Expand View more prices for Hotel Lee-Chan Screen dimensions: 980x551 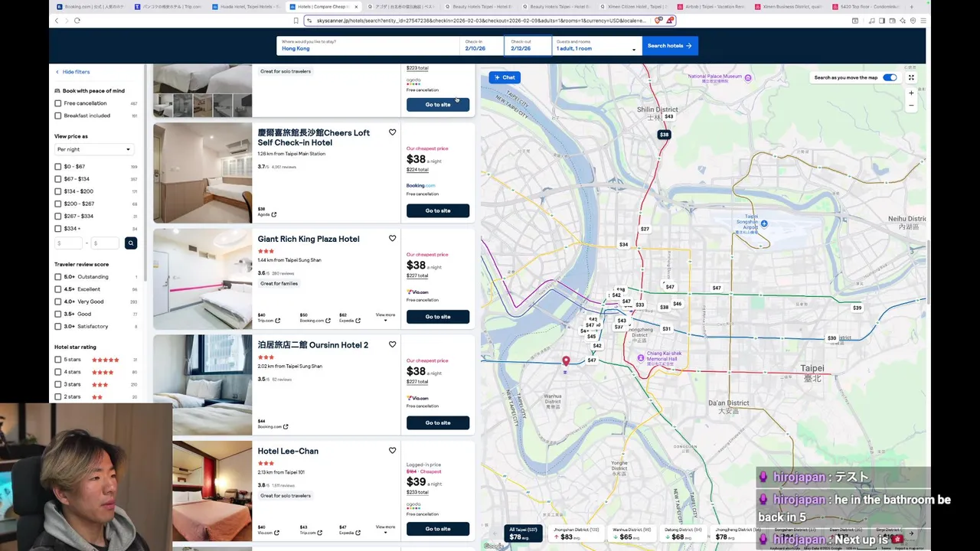tap(385, 529)
